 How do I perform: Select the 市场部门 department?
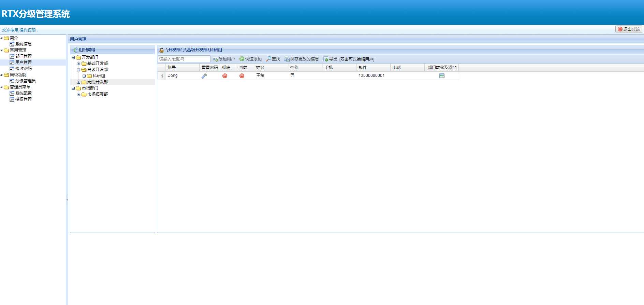coord(90,88)
